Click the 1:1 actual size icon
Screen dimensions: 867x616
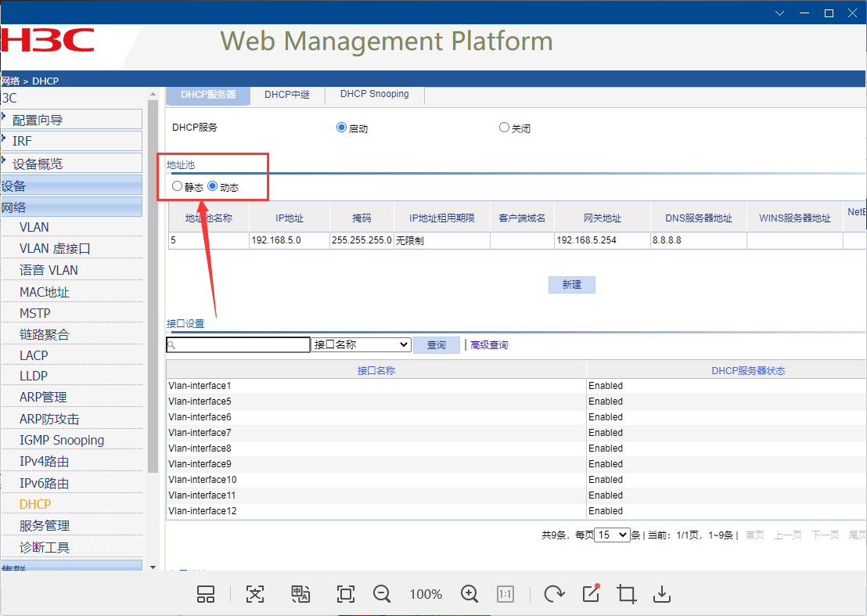click(x=505, y=594)
